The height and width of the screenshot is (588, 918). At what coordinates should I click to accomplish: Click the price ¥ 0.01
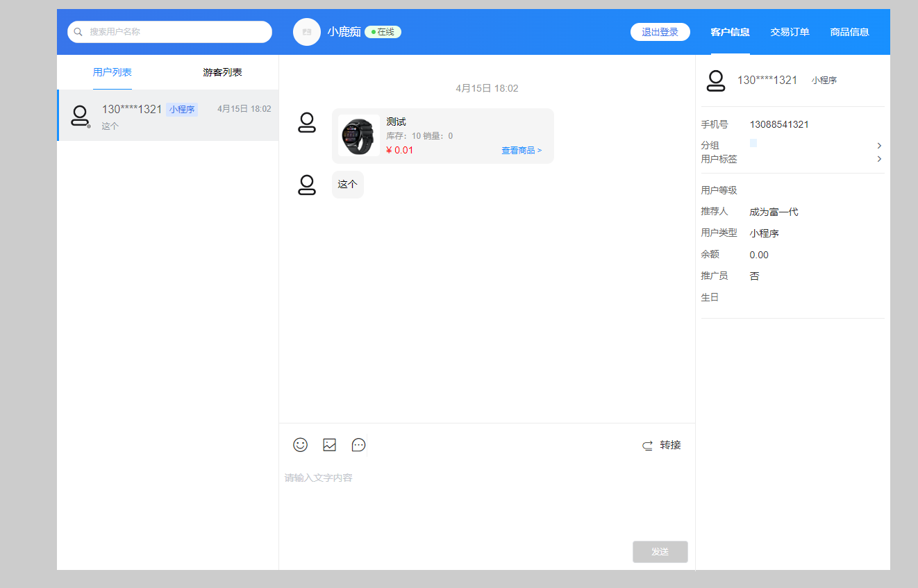coord(399,150)
